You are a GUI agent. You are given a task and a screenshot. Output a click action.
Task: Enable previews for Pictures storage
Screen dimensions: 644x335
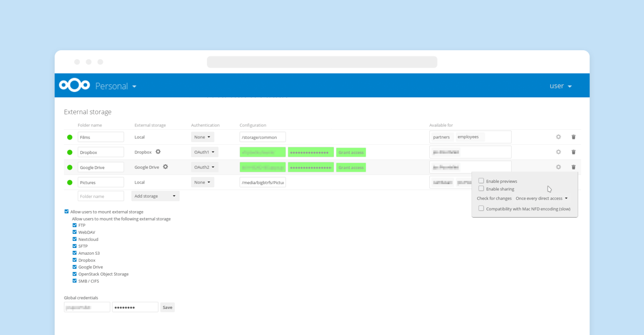481,180
